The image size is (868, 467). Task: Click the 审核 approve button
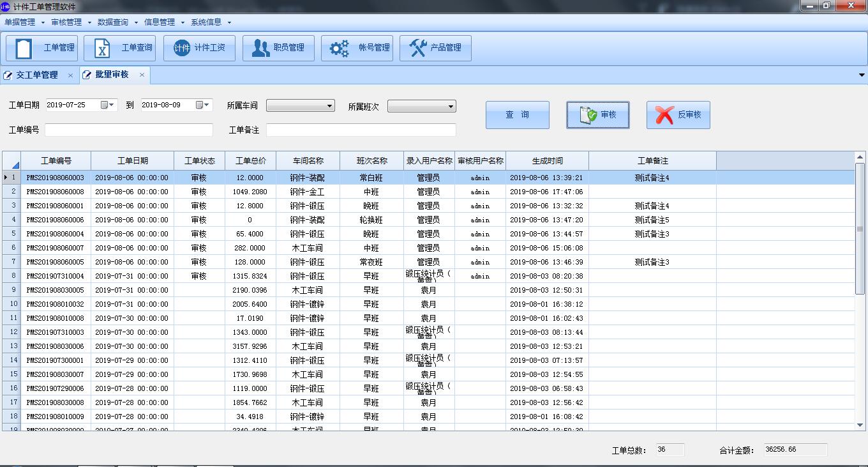[597, 115]
